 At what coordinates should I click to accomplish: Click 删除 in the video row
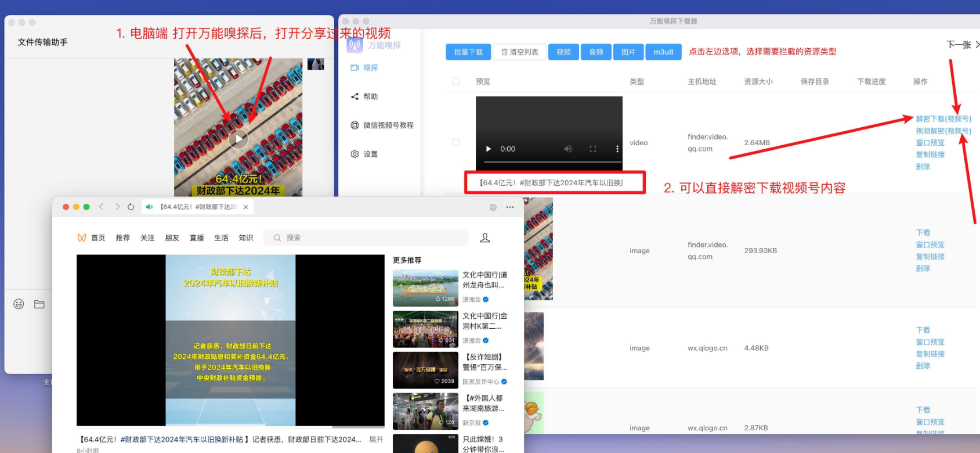tap(923, 167)
